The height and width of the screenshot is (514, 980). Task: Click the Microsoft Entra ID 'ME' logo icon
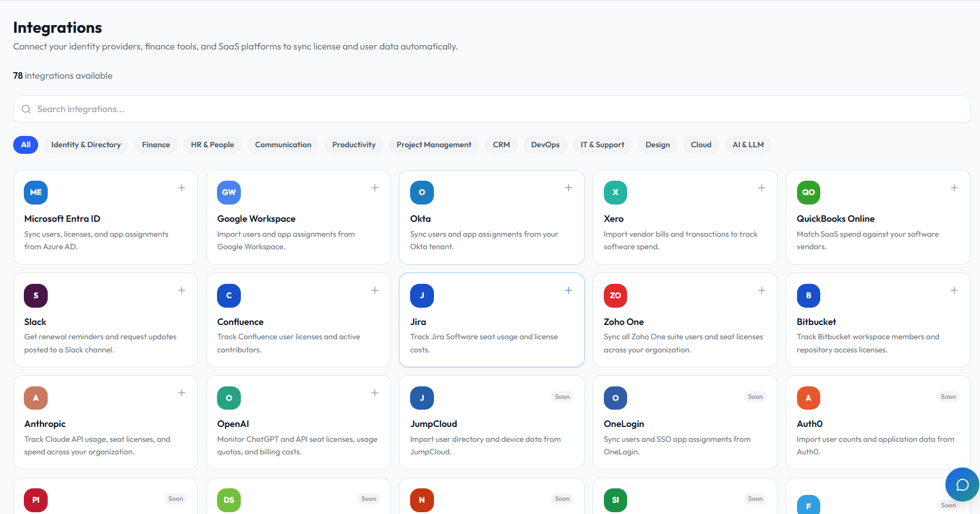coord(36,193)
